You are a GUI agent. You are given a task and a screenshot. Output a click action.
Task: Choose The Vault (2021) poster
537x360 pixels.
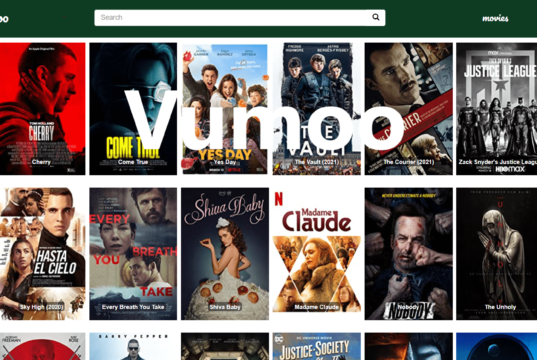tap(317, 109)
